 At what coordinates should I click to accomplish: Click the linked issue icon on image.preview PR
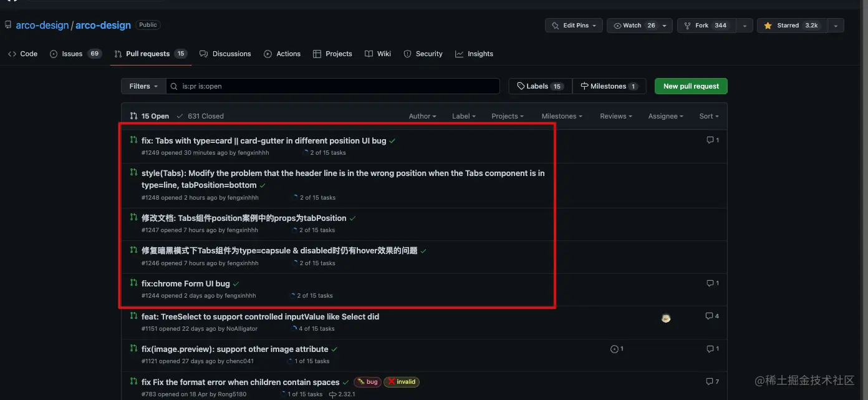617,349
